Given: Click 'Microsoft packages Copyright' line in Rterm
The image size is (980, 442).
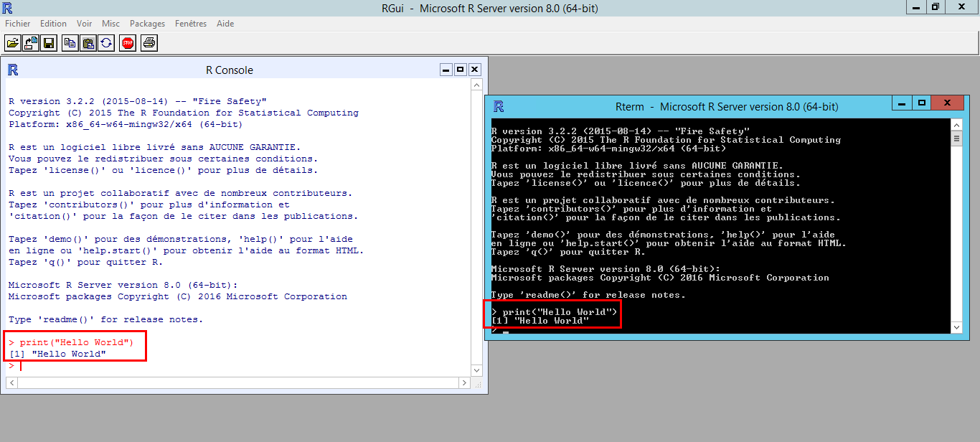Looking at the screenshot, I should point(660,278).
